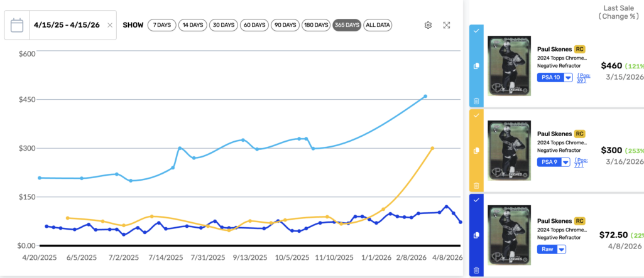Copy the PSA 10 card entry

tap(476, 66)
